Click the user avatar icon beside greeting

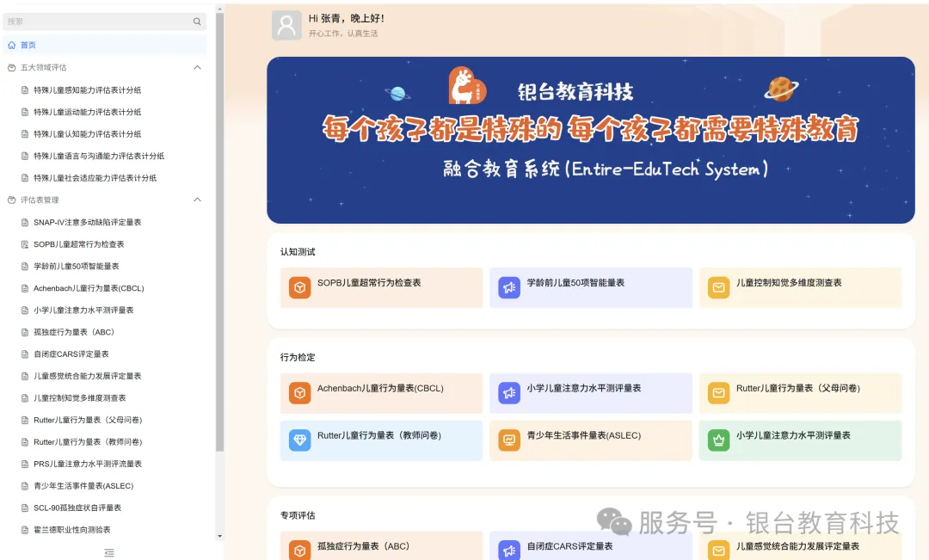286,26
